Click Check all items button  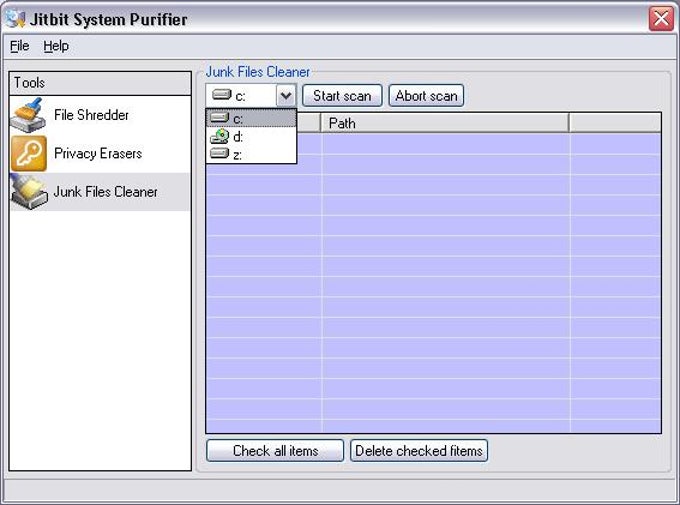[x=275, y=451]
